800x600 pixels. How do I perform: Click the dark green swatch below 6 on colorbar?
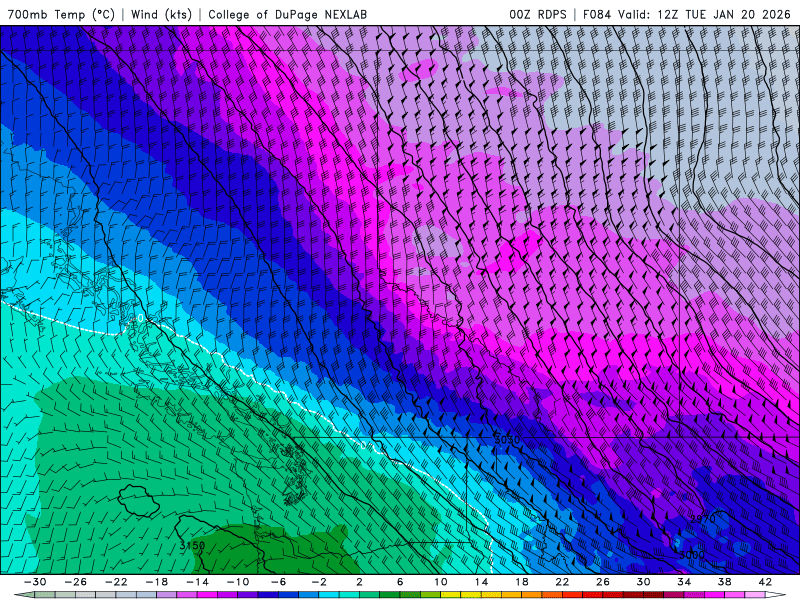pyautogui.click(x=410, y=595)
